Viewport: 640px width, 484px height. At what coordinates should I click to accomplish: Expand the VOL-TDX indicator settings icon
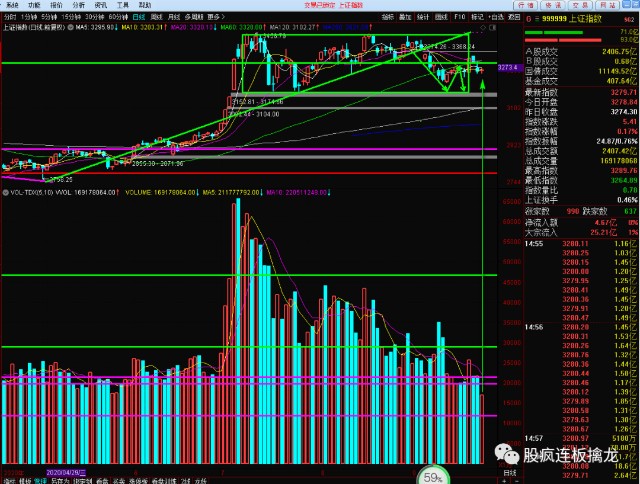tap(5, 191)
